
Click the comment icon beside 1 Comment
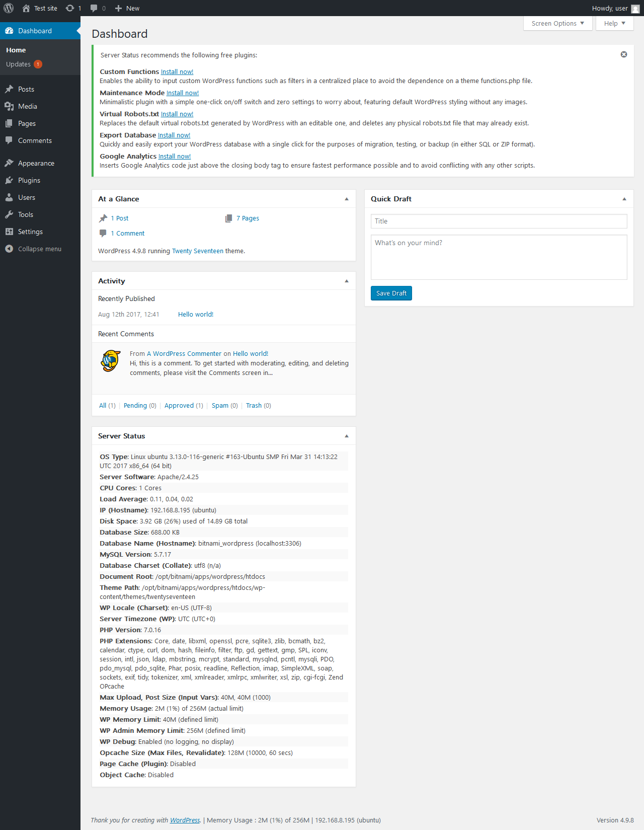click(x=103, y=233)
